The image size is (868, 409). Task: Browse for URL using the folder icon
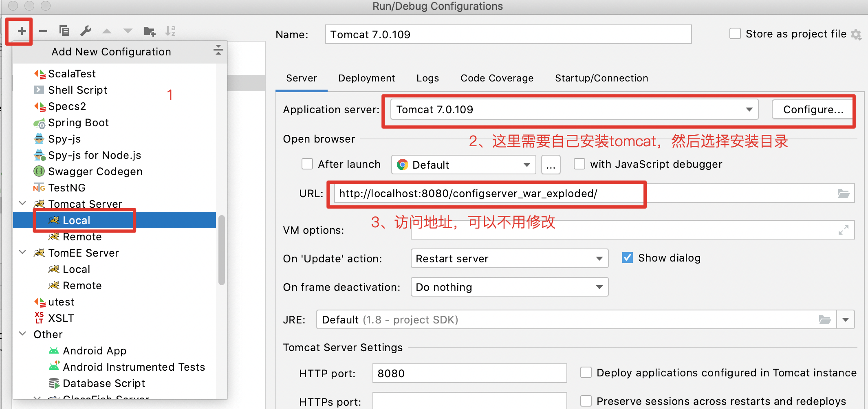coord(843,194)
